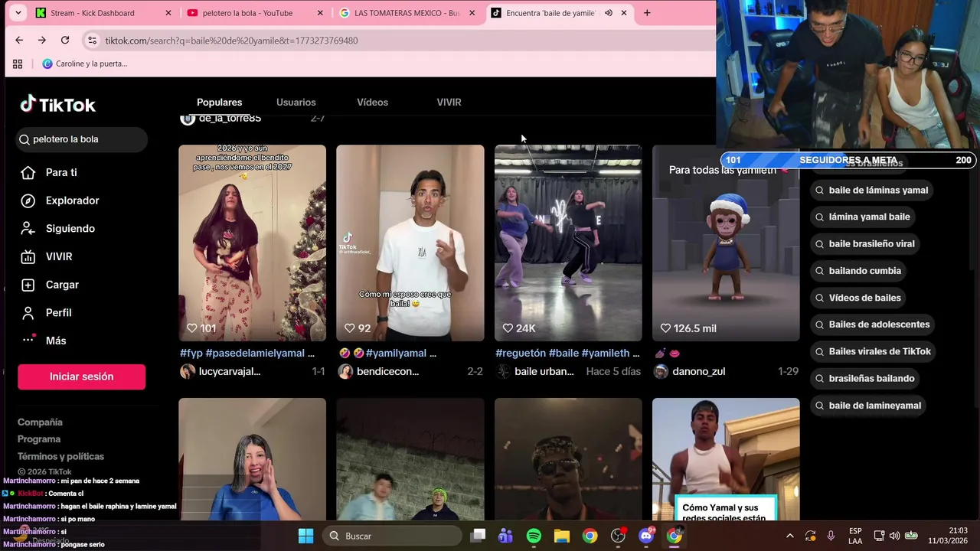Click the microphone icon in system tray
Screen dimensions: 980x551
(x=831, y=536)
